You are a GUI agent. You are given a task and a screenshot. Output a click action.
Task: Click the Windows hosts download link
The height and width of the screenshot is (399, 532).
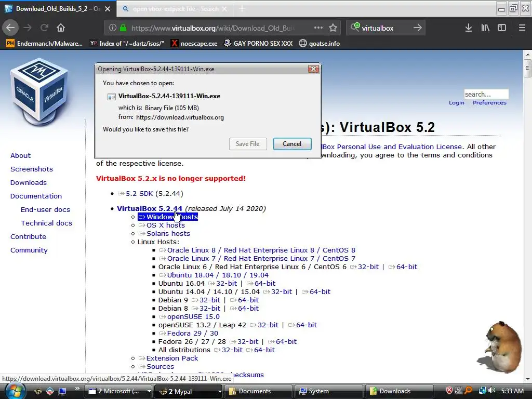point(168,217)
